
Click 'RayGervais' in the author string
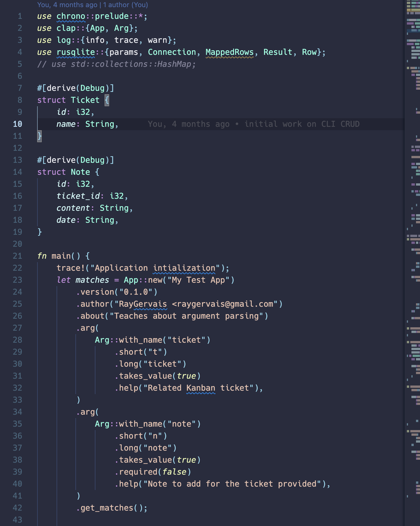[x=143, y=304]
